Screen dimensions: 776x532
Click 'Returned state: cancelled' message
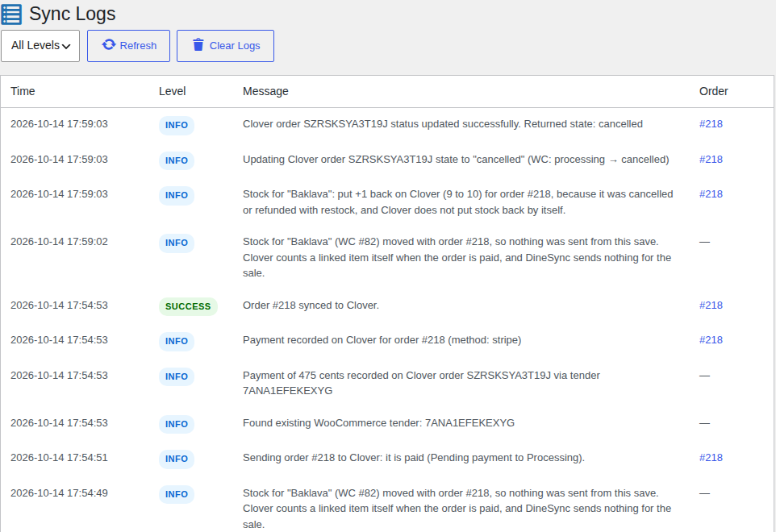point(442,124)
